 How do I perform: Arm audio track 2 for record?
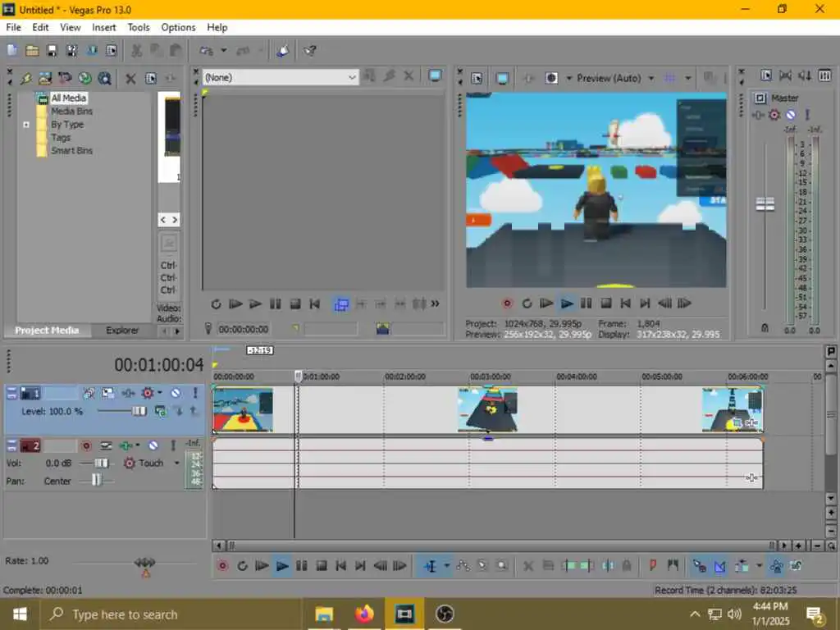pyautogui.click(x=85, y=445)
